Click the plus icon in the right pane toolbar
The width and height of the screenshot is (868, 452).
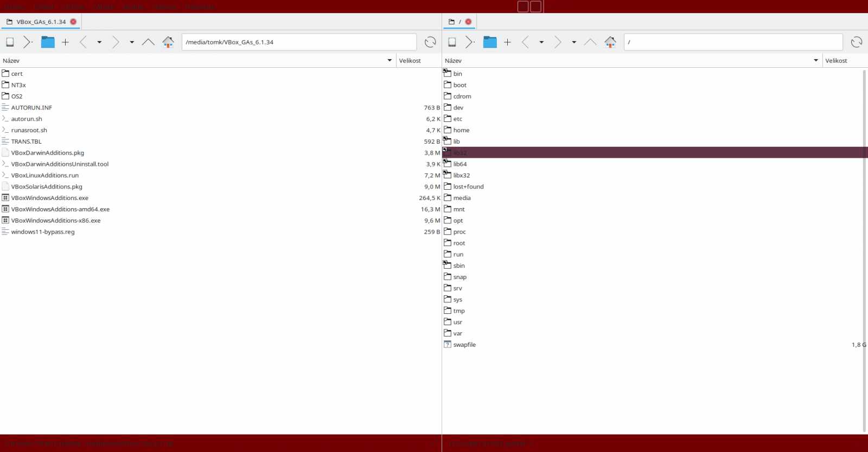click(507, 42)
